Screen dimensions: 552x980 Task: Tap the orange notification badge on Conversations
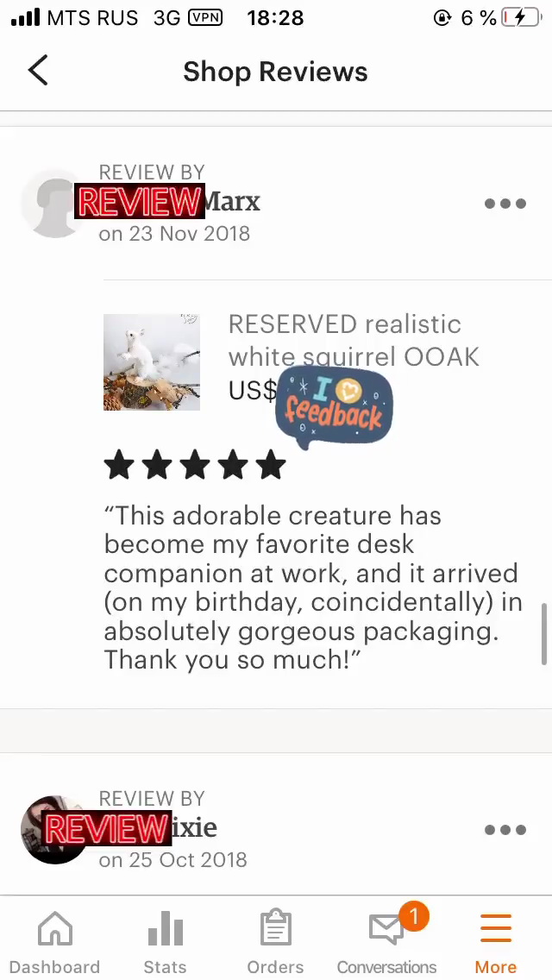pyautogui.click(x=413, y=916)
